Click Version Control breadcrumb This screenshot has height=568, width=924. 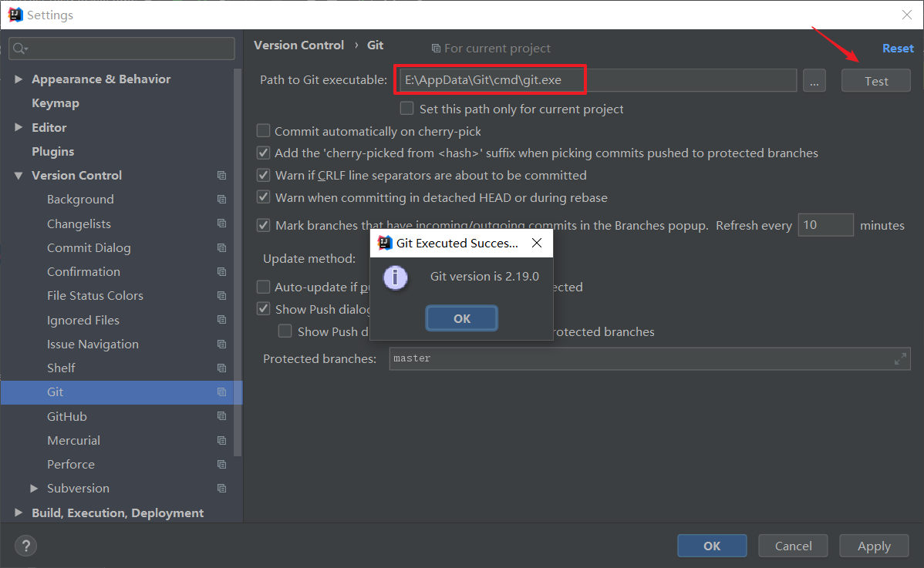(x=298, y=45)
